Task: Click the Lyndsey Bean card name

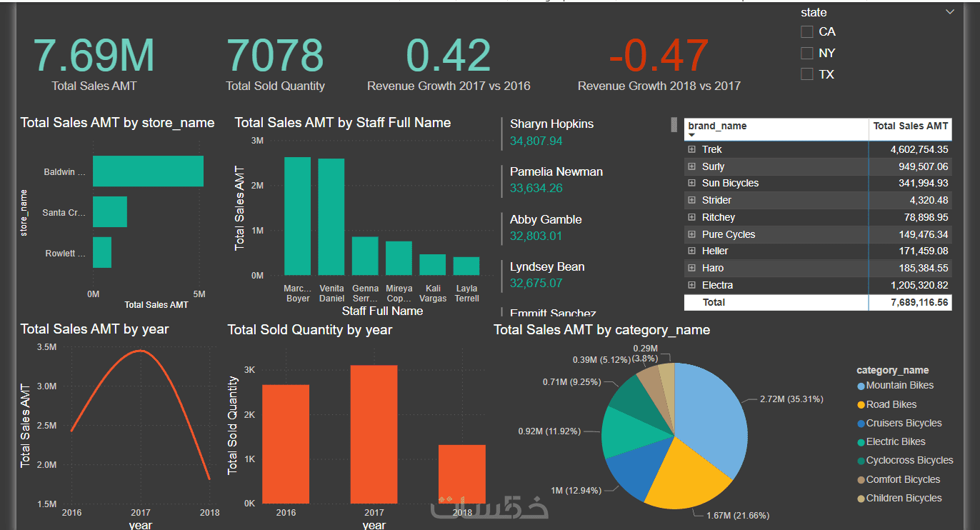Action: pyautogui.click(x=547, y=266)
